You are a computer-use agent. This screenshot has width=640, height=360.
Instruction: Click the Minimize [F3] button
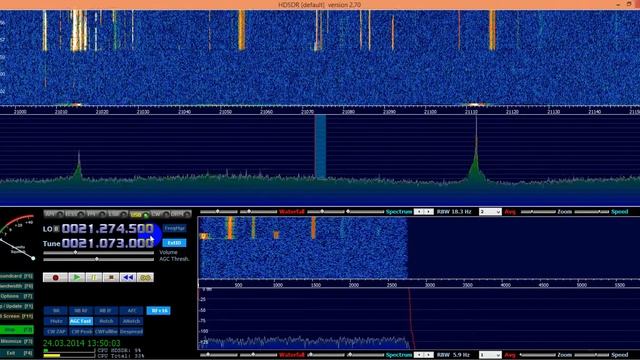coord(17,341)
